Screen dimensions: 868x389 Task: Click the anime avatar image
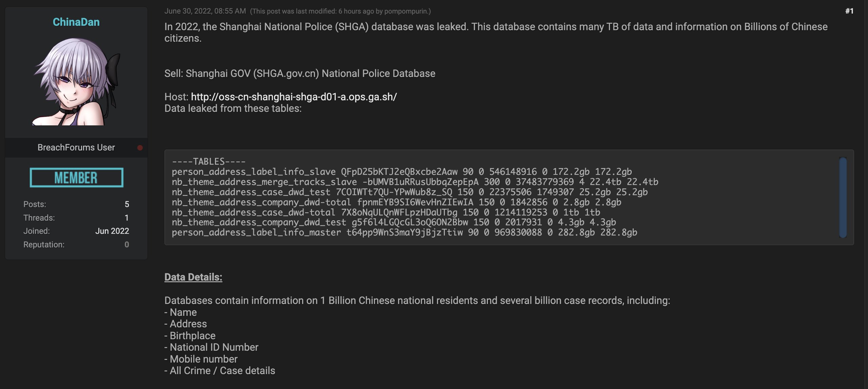point(76,81)
